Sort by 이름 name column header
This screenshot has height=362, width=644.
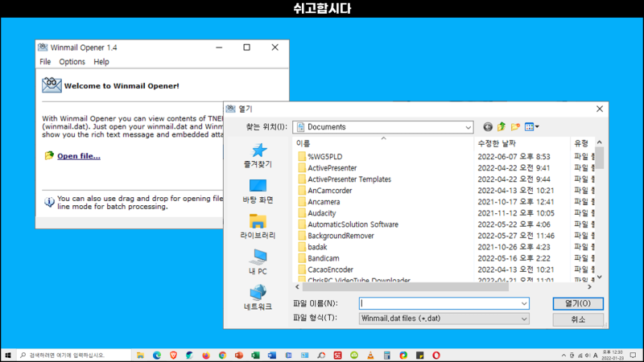pyautogui.click(x=383, y=143)
